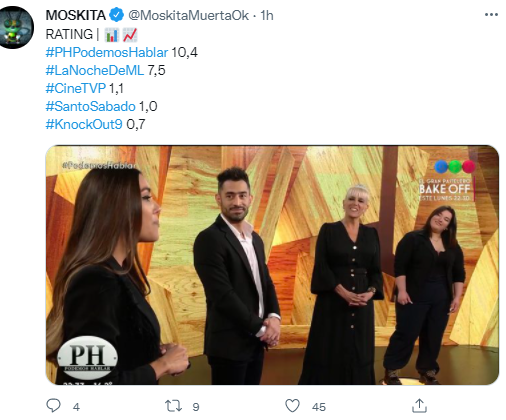Click the MOSKITA profile avatar
The image size is (506, 420).
pos(16,27)
